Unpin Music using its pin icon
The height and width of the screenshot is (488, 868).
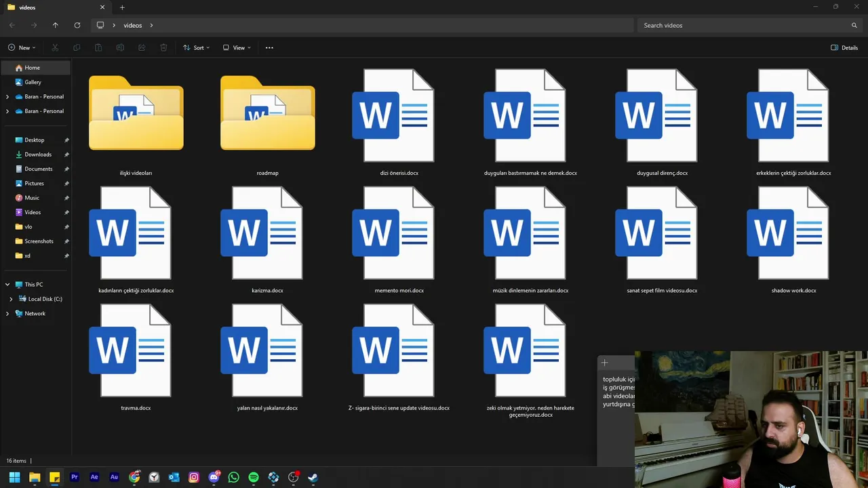click(x=66, y=198)
